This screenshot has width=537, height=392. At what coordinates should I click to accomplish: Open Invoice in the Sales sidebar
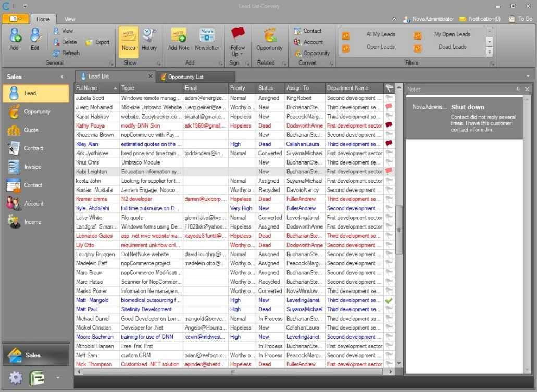32,167
